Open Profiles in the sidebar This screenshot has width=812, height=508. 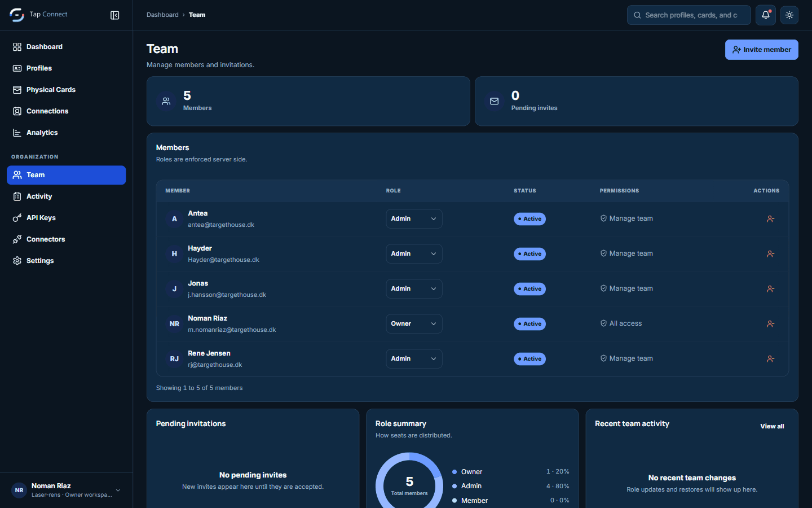[66, 68]
